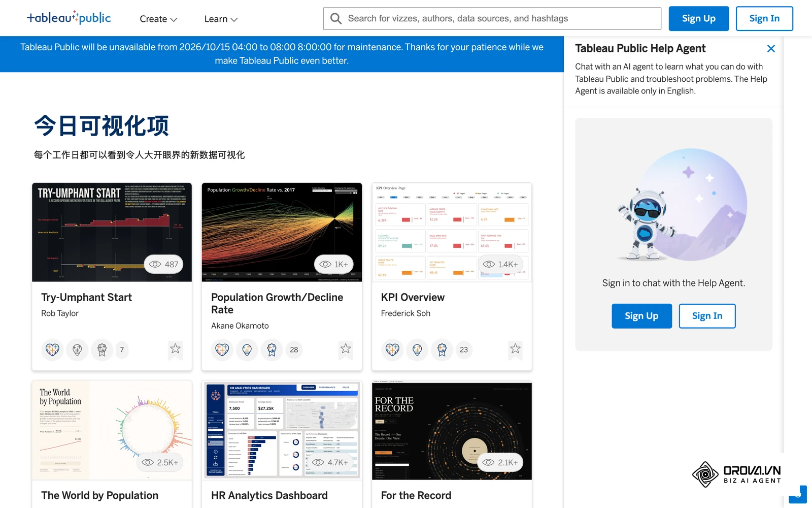Click lightbulb badge under Population Growth/Decline Rate
Image resolution: width=812 pixels, height=508 pixels.
coord(247,350)
